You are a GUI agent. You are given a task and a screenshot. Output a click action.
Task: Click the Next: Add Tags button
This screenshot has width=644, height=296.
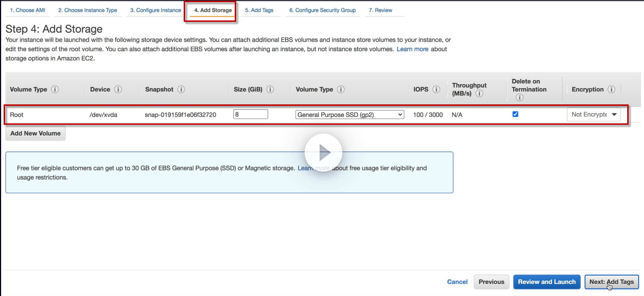click(x=612, y=282)
